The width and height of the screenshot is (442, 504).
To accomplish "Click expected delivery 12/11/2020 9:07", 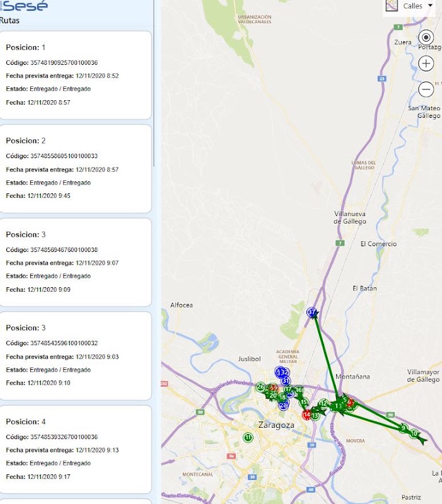I will [97, 263].
